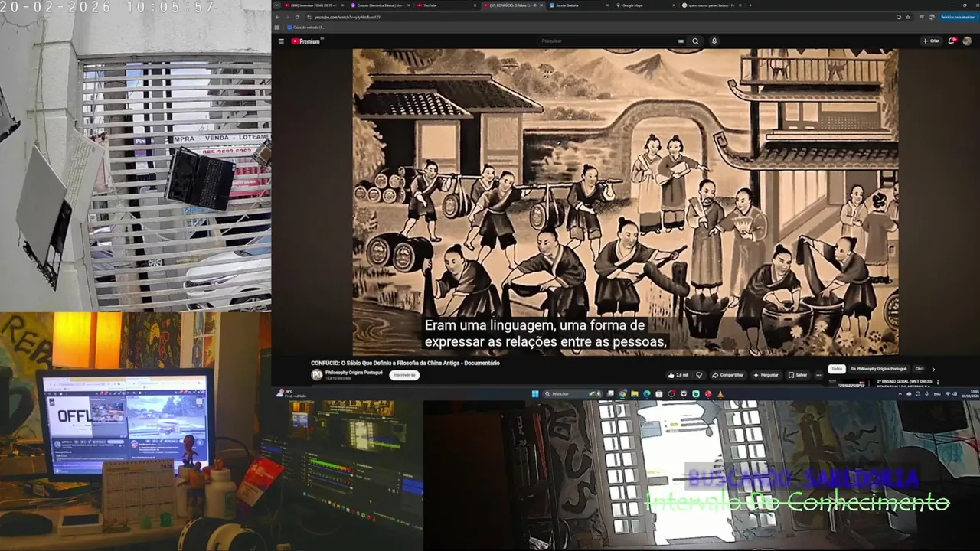Switch to the Google Maps tab
The width and height of the screenshot is (980, 551).
click(645, 5)
